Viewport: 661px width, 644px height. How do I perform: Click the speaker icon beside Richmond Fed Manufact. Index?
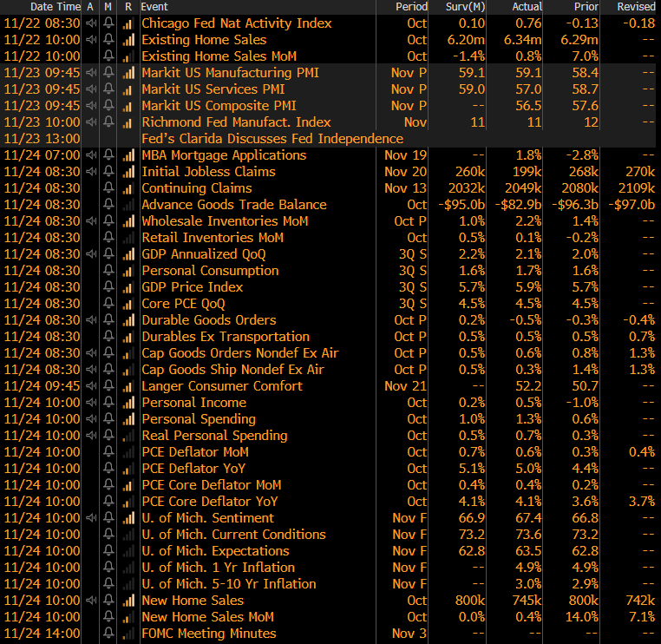90,122
